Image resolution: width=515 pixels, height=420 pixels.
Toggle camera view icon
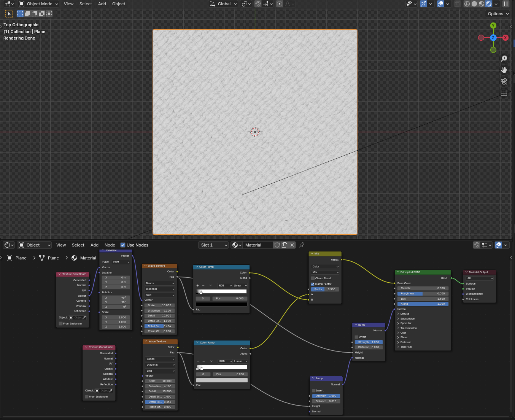[x=504, y=81]
